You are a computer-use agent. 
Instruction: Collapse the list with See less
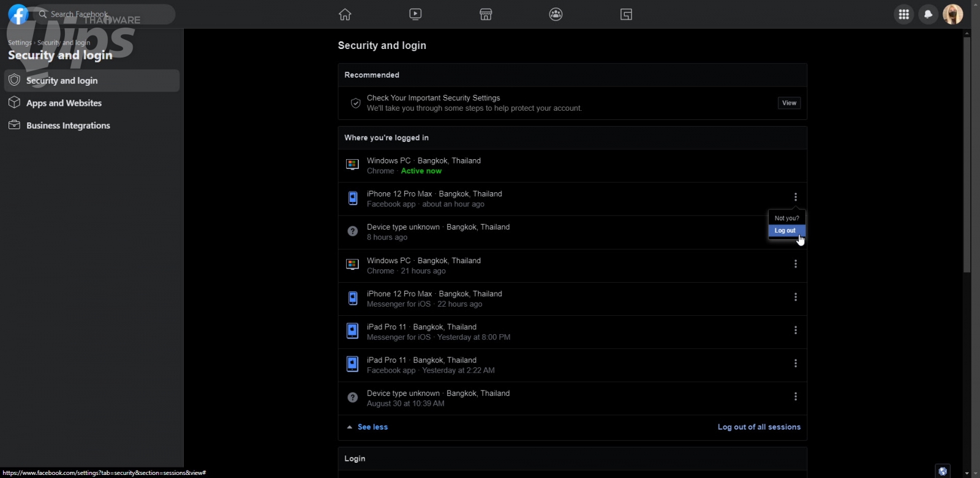(372, 427)
